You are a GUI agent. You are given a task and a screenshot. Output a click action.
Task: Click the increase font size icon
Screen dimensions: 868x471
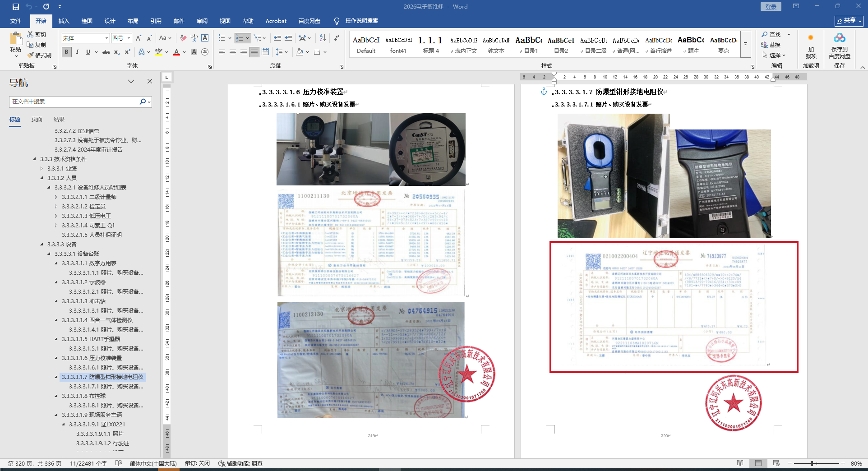point(139,38)
